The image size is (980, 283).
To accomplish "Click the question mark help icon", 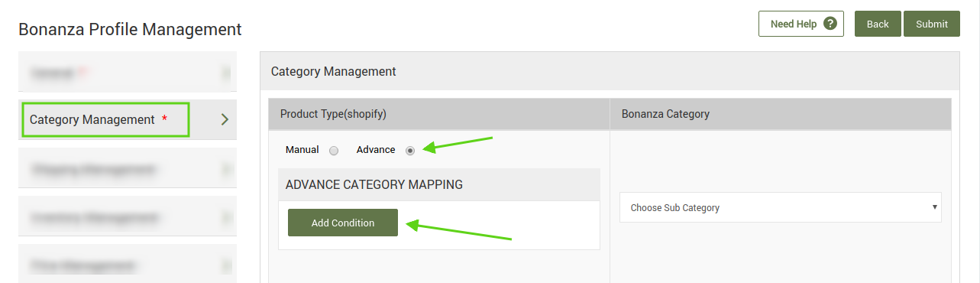I will click(x=830, y=24).
